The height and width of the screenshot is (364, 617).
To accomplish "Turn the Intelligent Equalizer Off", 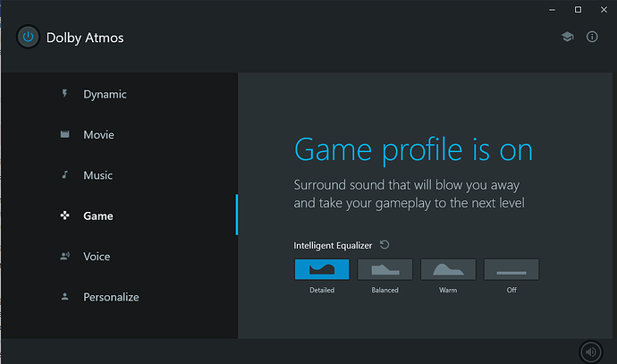I will (511, 269).
